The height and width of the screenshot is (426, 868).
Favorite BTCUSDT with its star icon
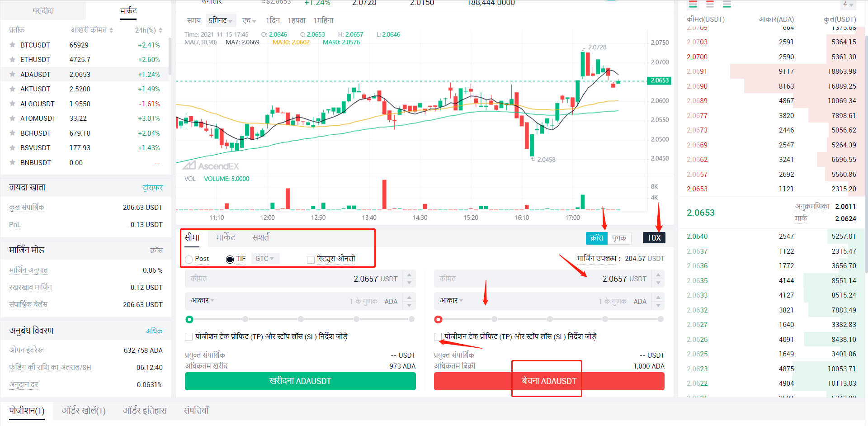click(x=13, y=45)
